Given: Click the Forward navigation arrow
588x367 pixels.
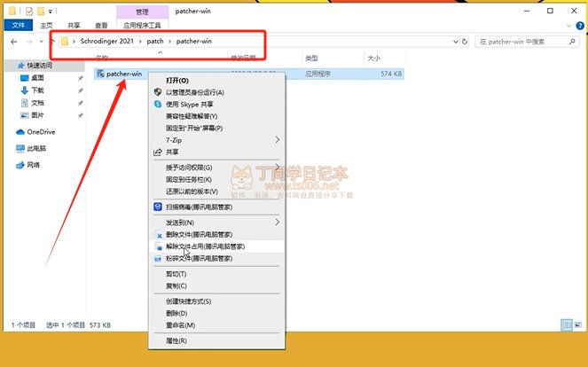Looking at the screenshot, I should click(29, 42).
